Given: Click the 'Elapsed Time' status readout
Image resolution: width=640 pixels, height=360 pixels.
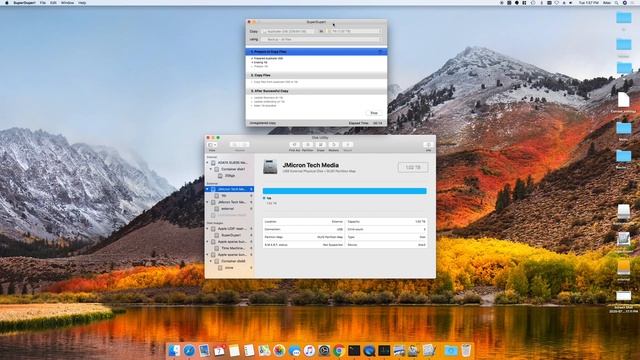Looking at the screenshot, I should (366, 123).
